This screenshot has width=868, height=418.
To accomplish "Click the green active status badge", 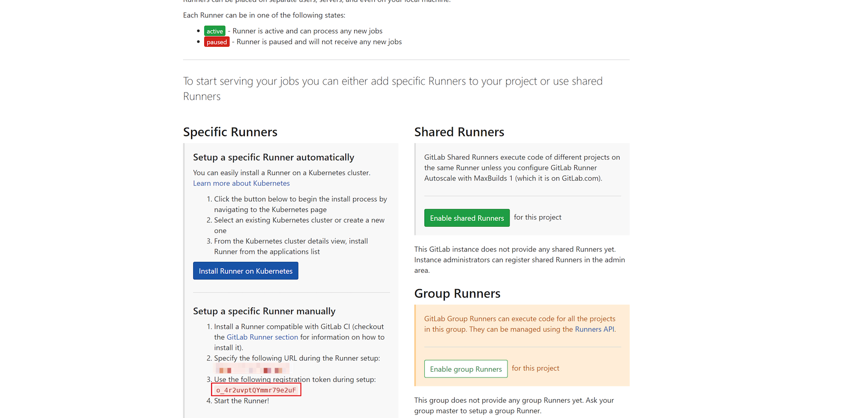I will 215,31.
